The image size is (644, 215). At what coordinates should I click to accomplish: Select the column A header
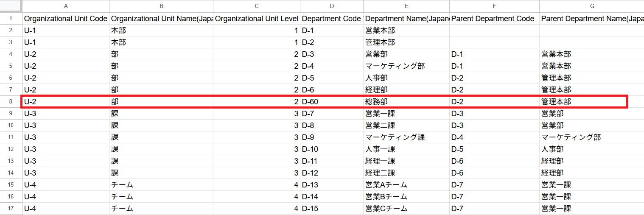(x=66, y=6)
